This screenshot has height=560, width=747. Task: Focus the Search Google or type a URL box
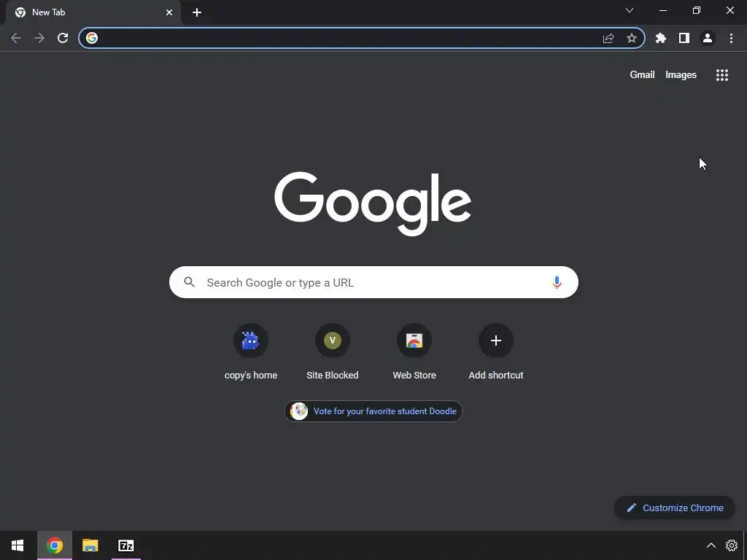pyautogui.click(x=373, y=282)
